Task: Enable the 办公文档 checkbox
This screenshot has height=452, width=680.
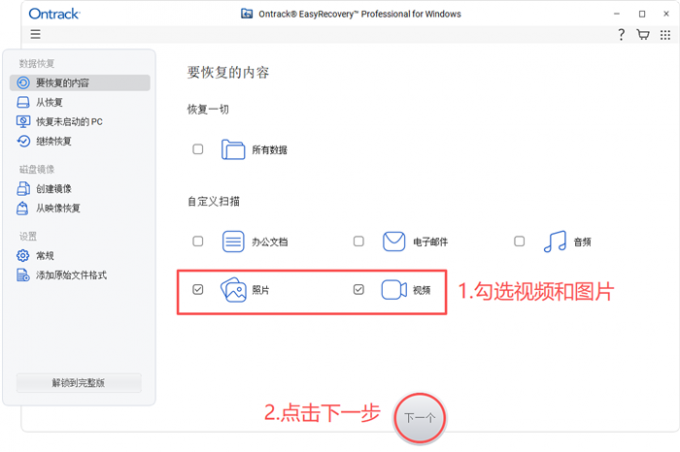Action: [198, 241]
